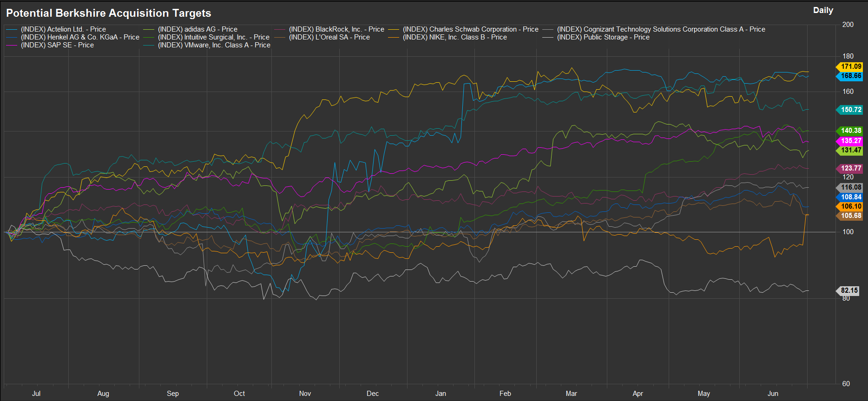Screen dimensions: 868x401
Task: Click the 171.09 yellow value tag
Action: coord(849,66)
